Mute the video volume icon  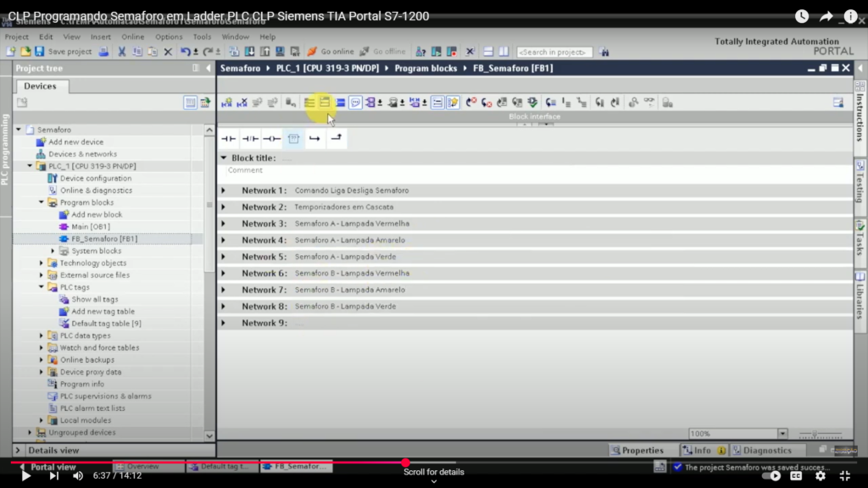coord(78,476)
